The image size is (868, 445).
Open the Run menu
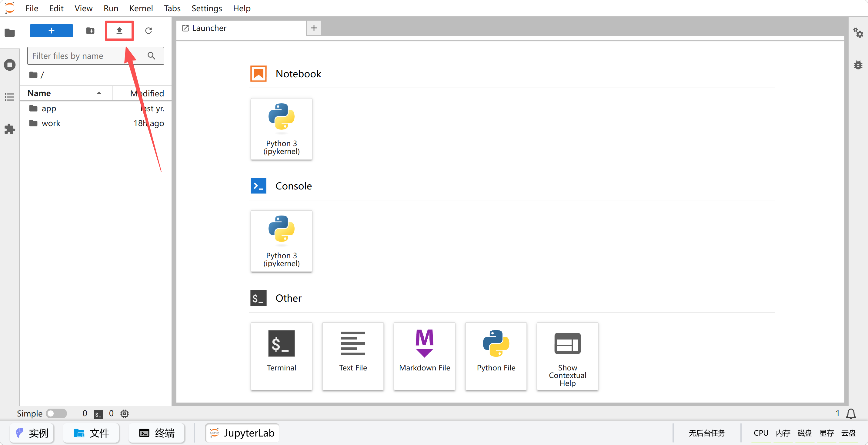click(x=111, y=8)
